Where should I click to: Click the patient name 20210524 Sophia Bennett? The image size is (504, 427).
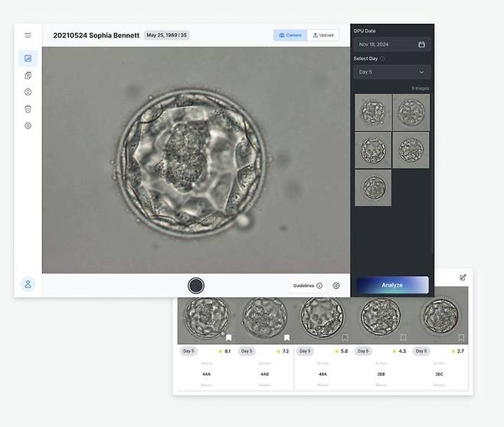(x=96, y=35)
